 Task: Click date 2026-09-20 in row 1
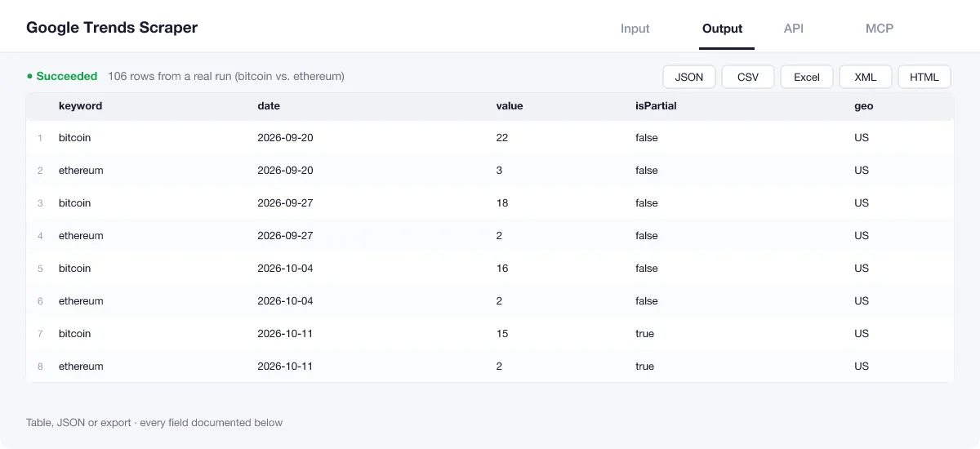[285, 138]
